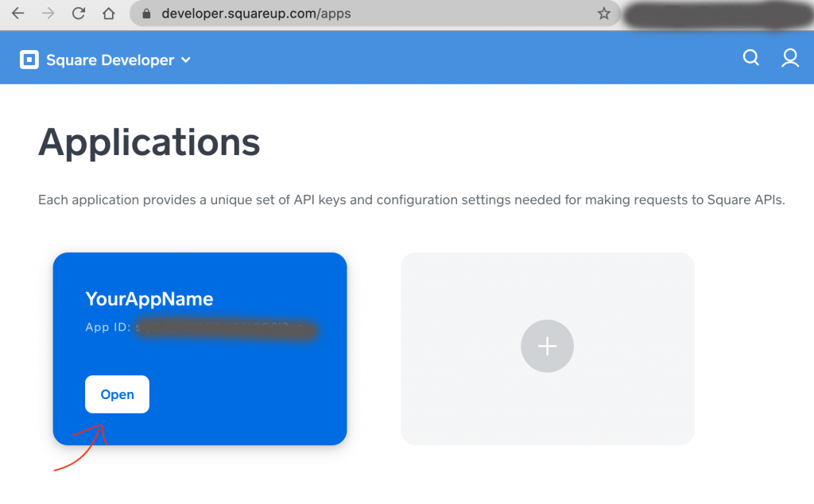
Task: Create a new application with plus
Action: (547, 347)
